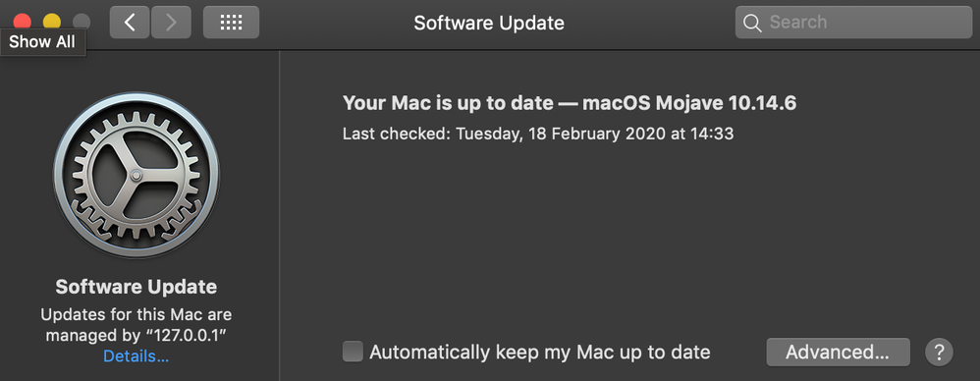Screen dimensions: 980x381
Task: Open help with the question mark button
Action: click(940, 352)
